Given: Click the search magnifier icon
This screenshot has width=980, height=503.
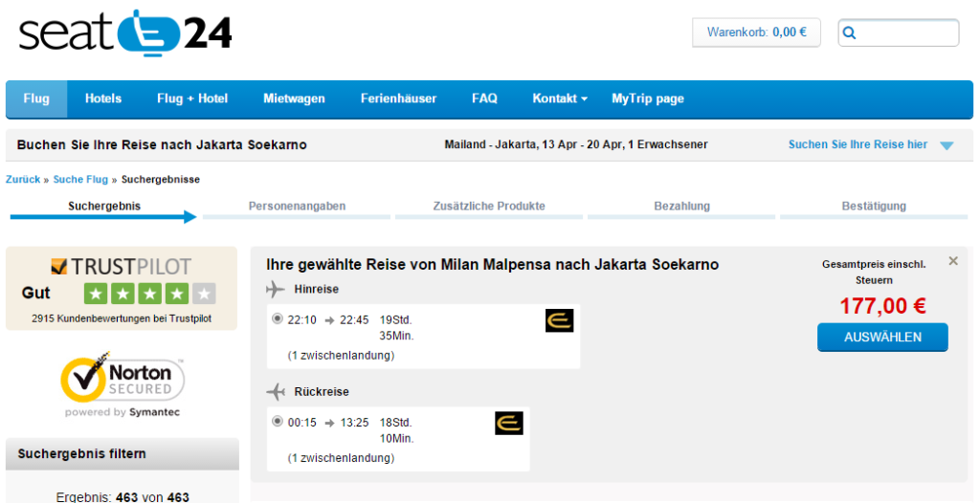Looking at the screenshot, I should pos(849,33).
